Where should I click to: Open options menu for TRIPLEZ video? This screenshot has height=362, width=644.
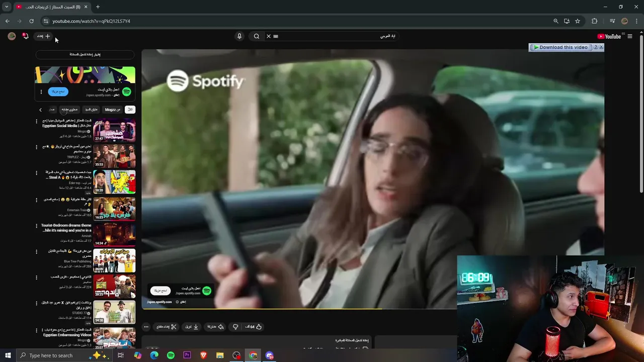pyautogui.click(x=36, y=147)
